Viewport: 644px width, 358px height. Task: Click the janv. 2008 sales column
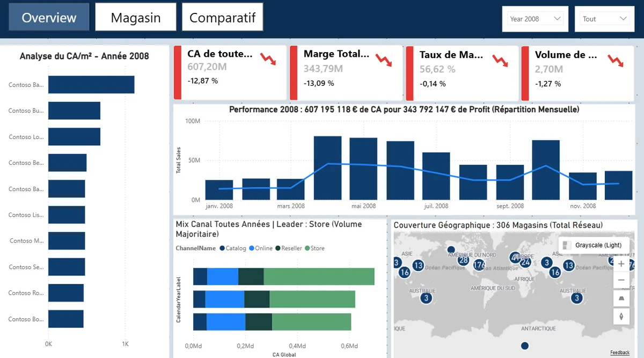click(219, 190)
